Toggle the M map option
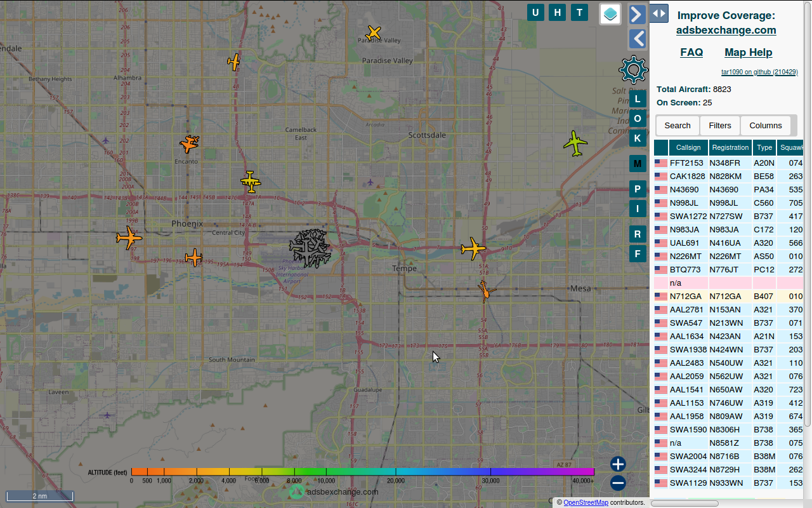Viewport: 812px width, 508px height. (638, 163)
